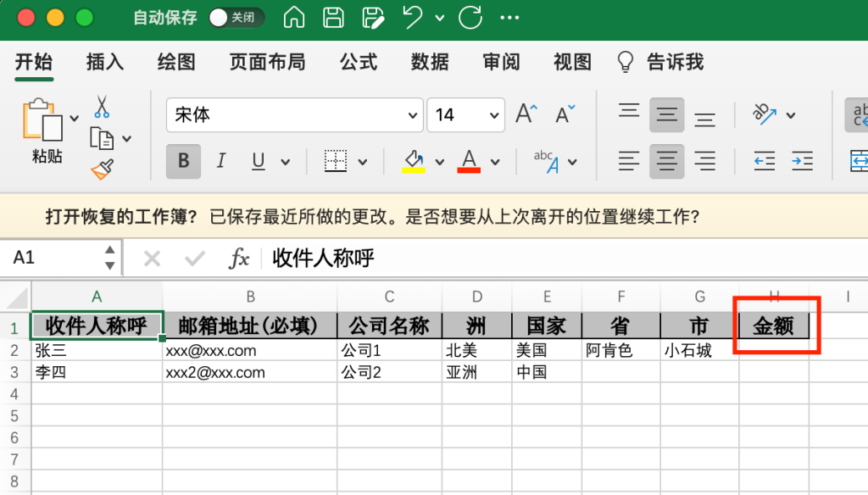Click the Align Left icon

[x=628, y=161]
